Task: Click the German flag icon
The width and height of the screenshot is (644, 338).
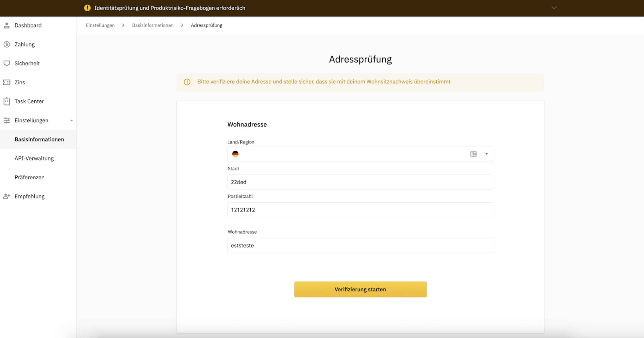Action: tap(235, 154)
